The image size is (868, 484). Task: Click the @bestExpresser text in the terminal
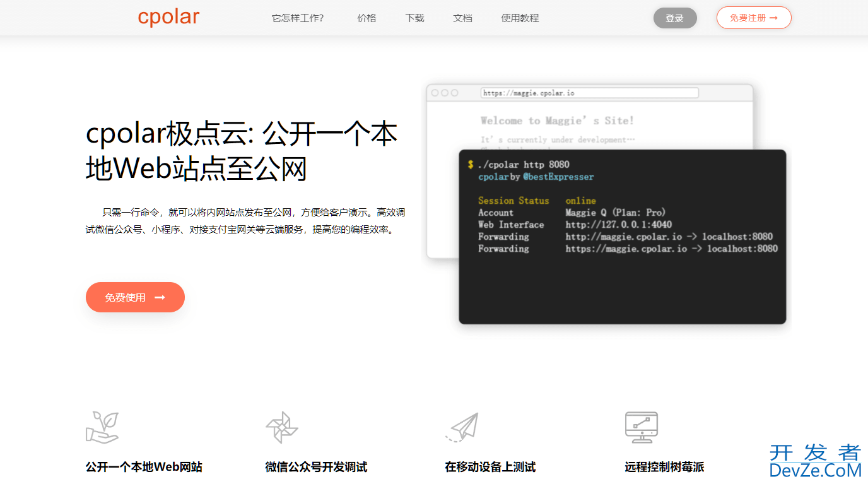(558, 177)
